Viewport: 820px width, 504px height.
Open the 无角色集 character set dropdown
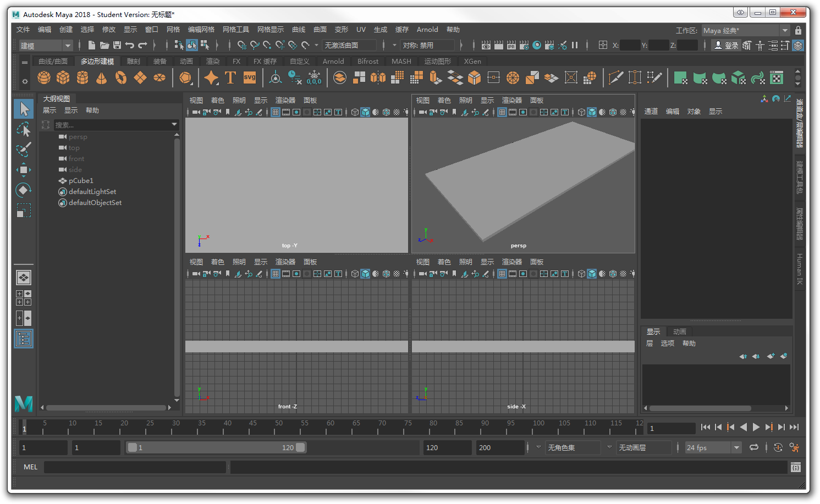574,447
